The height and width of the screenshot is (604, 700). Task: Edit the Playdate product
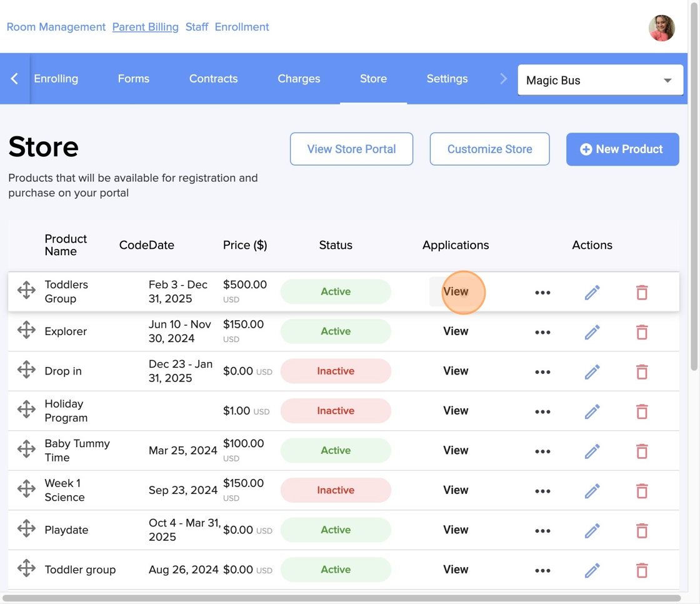pyautogui.click(x=592, y=531)
